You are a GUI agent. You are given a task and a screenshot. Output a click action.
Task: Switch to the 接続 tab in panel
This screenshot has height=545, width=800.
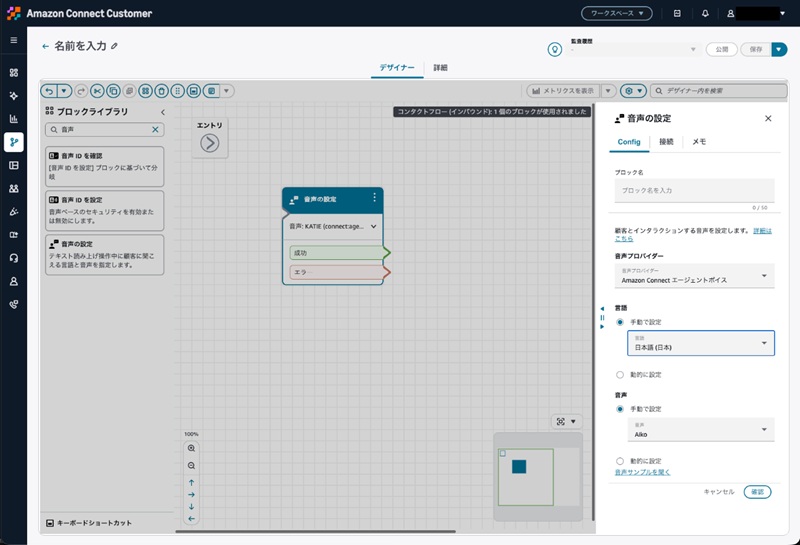tap(666, 141)
